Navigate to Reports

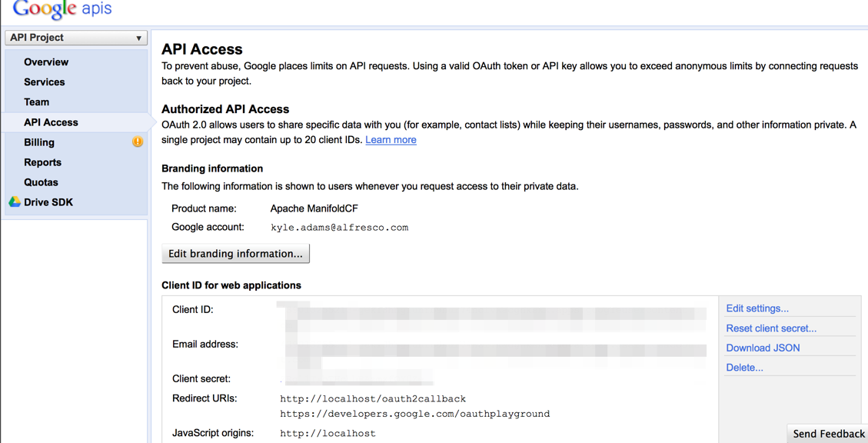coord(42,162)
